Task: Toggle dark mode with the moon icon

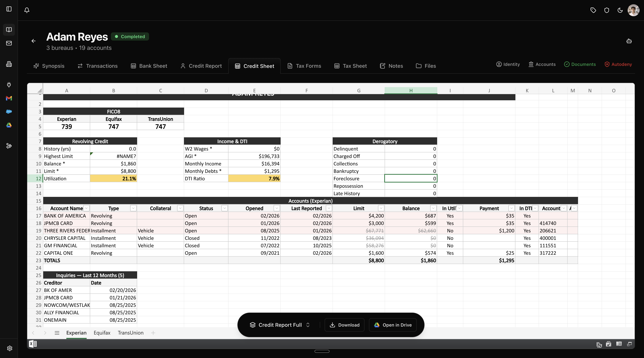Action: (x=620, y=10)
